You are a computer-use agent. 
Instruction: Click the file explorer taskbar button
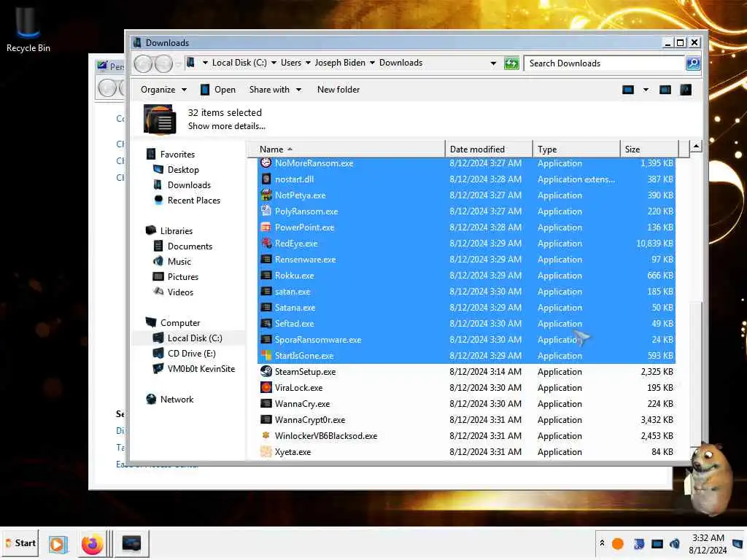131,544
